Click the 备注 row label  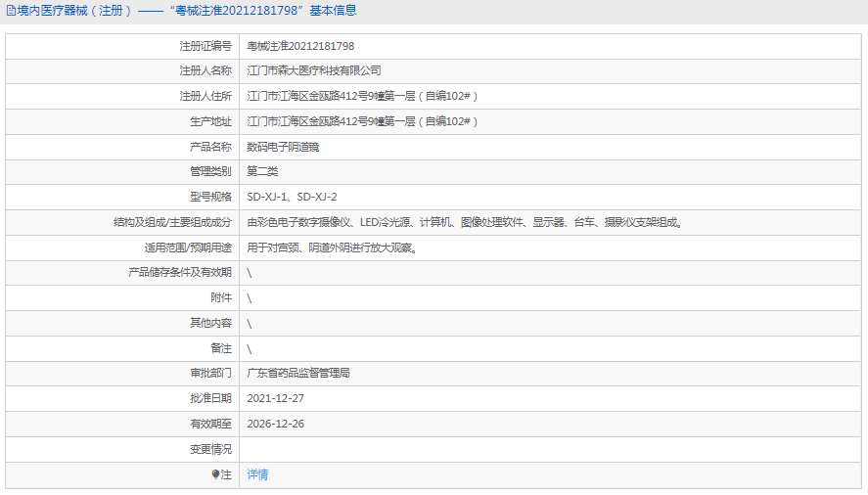point(221,348)
